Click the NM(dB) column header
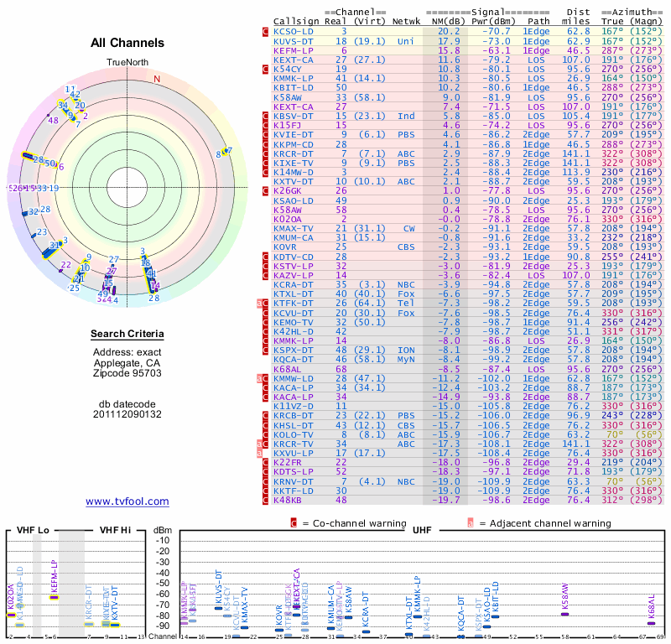Screen dimensions: 671x644 pyautogui.click(x=444, y=20)
